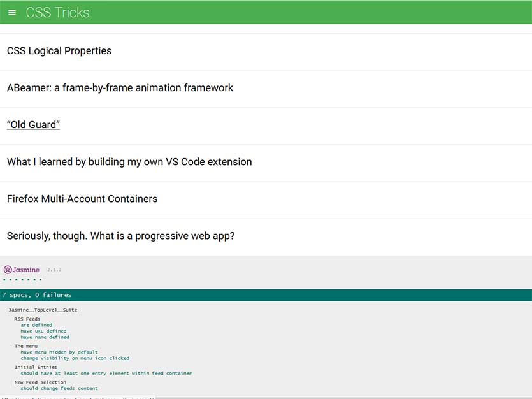532x399 pixels.
Task: Open the "CSS Logical Properties" article
Action: pos(59,50)
